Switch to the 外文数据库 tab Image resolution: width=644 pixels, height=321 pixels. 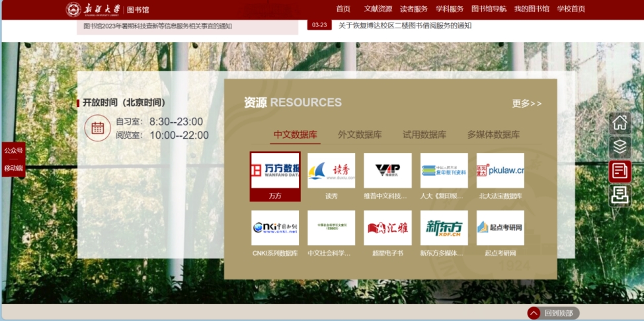click(360, 135)
